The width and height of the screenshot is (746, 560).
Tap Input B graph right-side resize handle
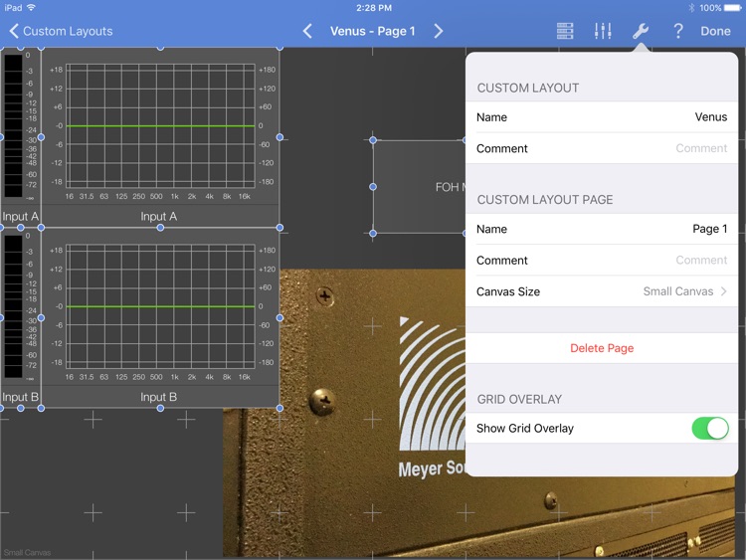click(x=280, y=318)
